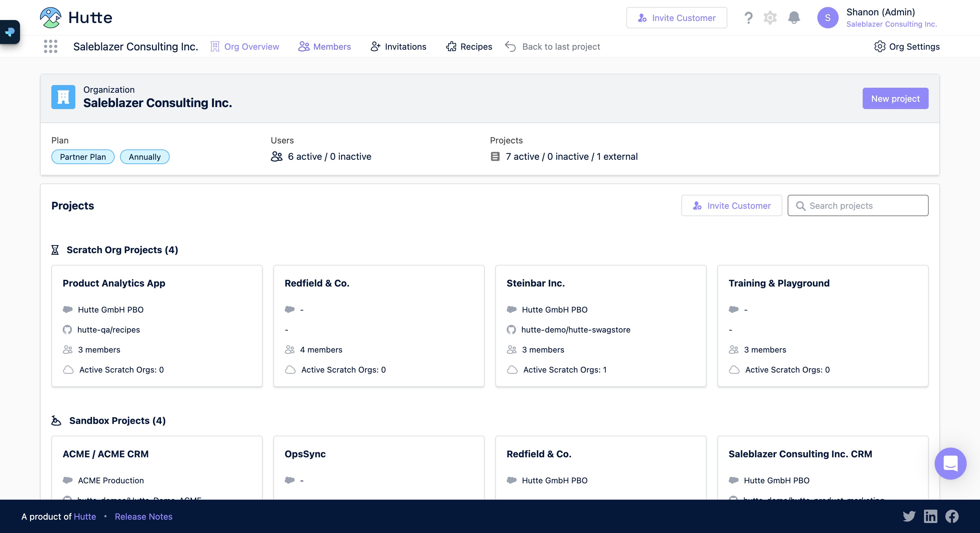Create a New project

(895, 99)
